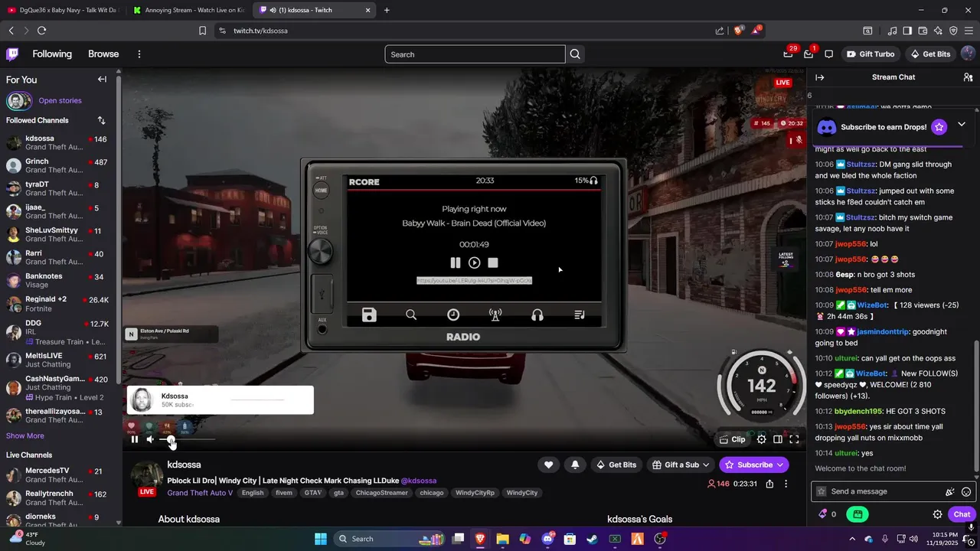Enter fullscreen on the video player
Viewport: 980px width, 551px height.
(794, 439)
